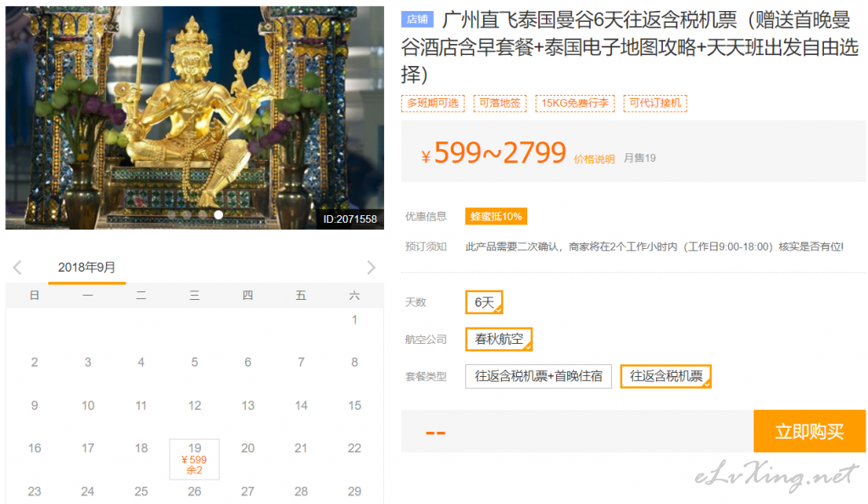Click the 15KG免费行李 tag

tap(575, 102)
